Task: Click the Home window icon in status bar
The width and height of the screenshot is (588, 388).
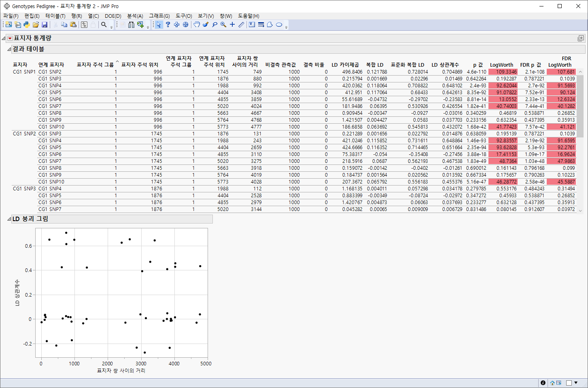Action: click(x=552, y=383)
